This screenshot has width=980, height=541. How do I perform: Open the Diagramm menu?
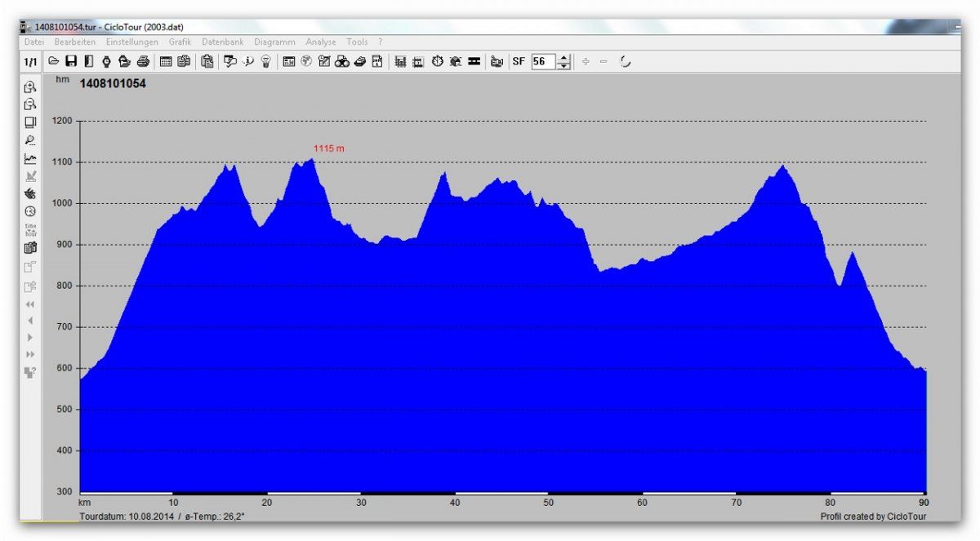274,42
